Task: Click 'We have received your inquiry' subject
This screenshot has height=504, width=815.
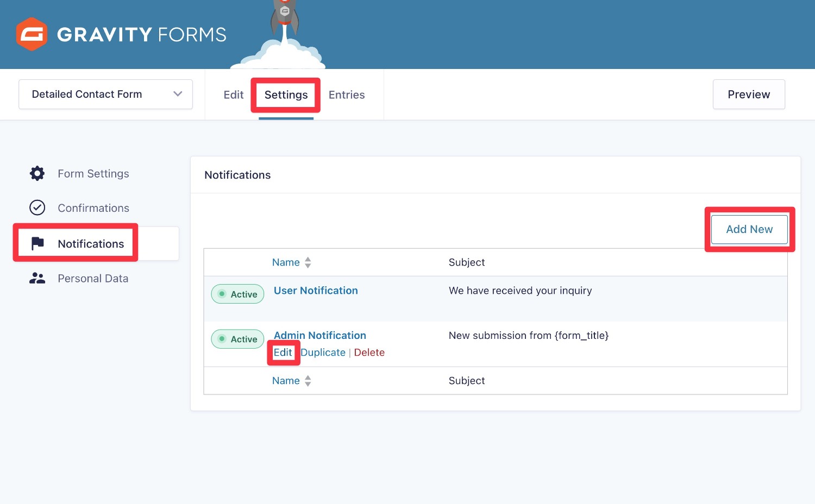Action: tap(520, 291)
